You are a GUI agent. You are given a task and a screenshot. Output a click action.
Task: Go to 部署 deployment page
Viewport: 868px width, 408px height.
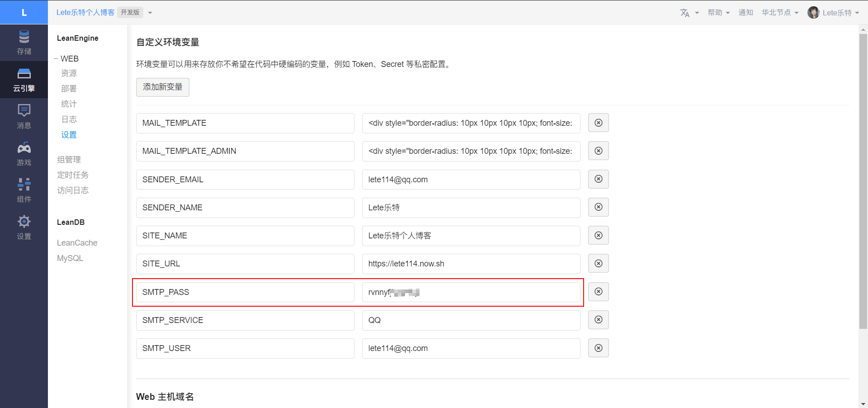[x=69, y=89]
